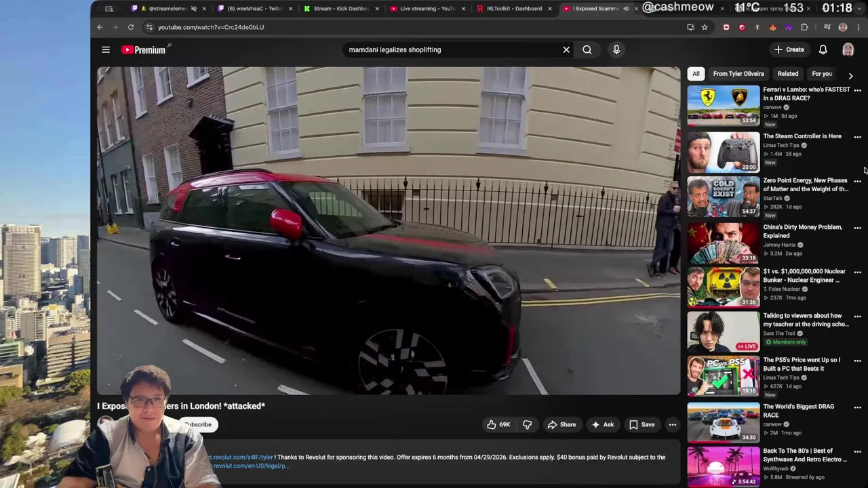Open options for Talking to viewers video
Viewport: 868px width, 488px height.
[x=857, y=317]
